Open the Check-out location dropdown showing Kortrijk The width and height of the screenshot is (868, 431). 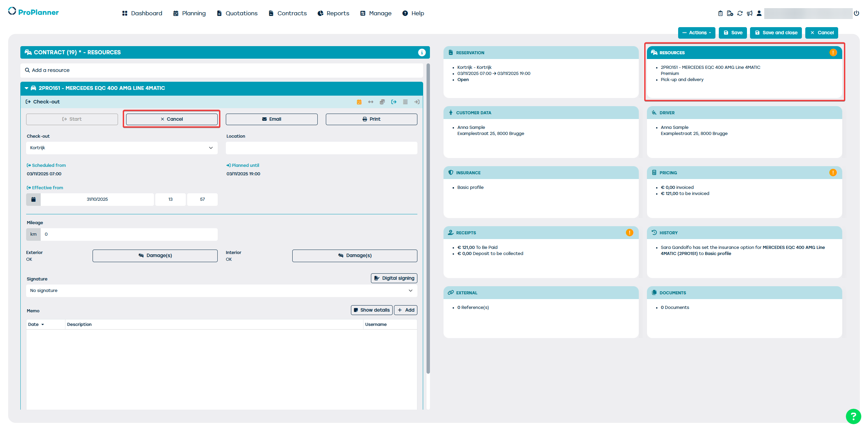(x=122, y=148)
